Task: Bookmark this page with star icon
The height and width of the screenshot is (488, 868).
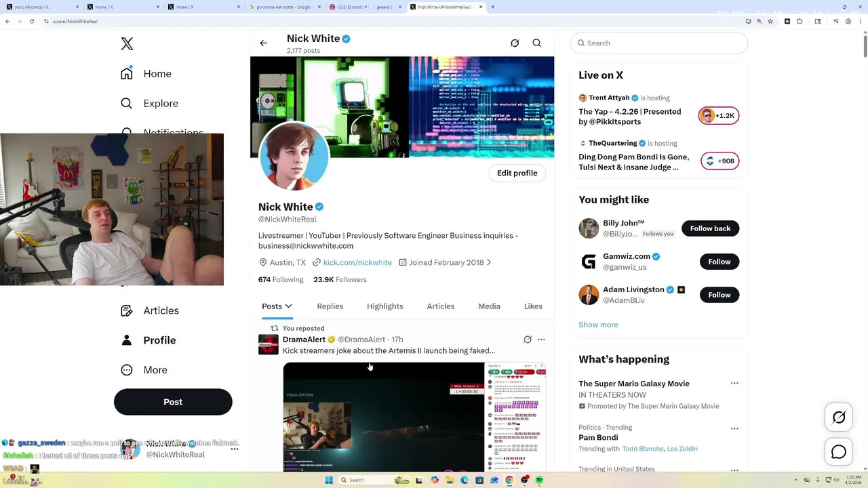Action: [770, 21]
